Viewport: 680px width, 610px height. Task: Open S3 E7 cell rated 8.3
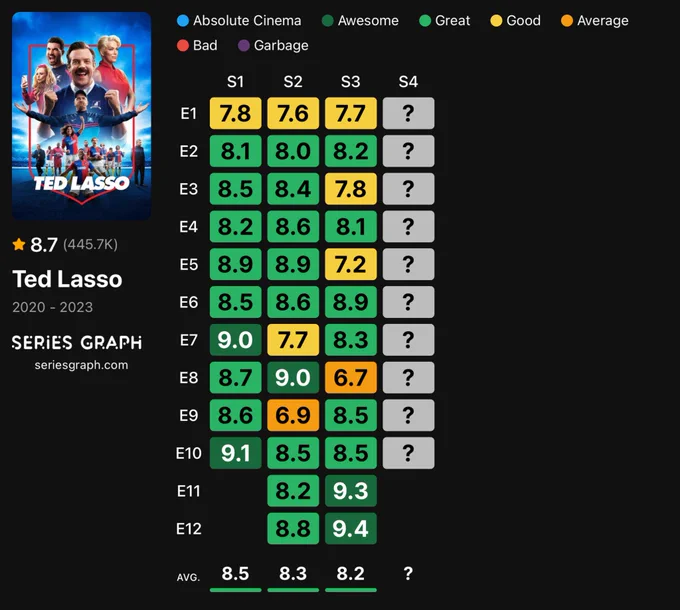point(351,339)
